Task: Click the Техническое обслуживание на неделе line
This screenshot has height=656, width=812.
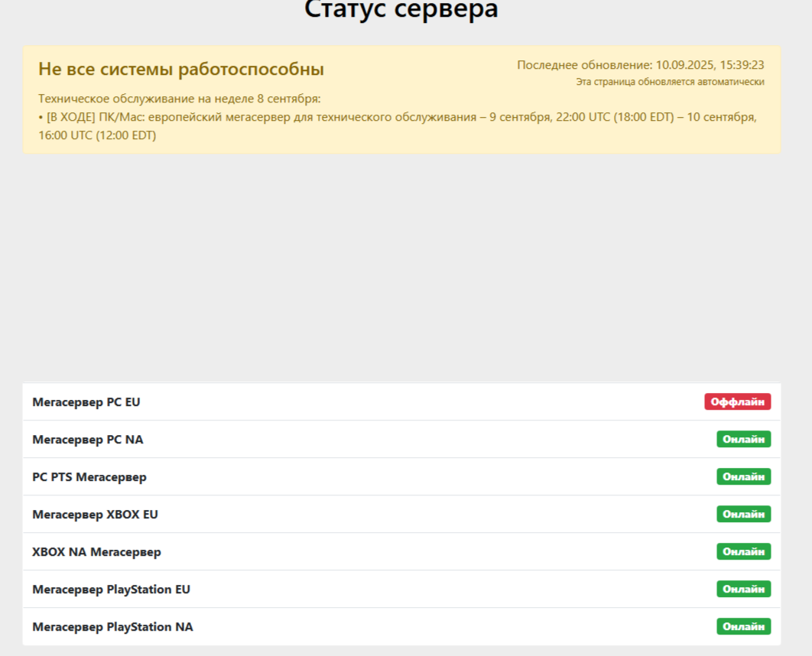Action: coord(179,99)
